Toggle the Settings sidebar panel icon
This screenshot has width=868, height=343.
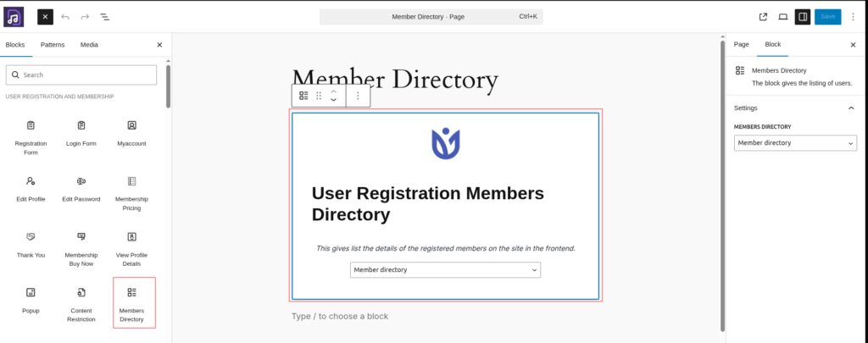[x=803, y=17]
